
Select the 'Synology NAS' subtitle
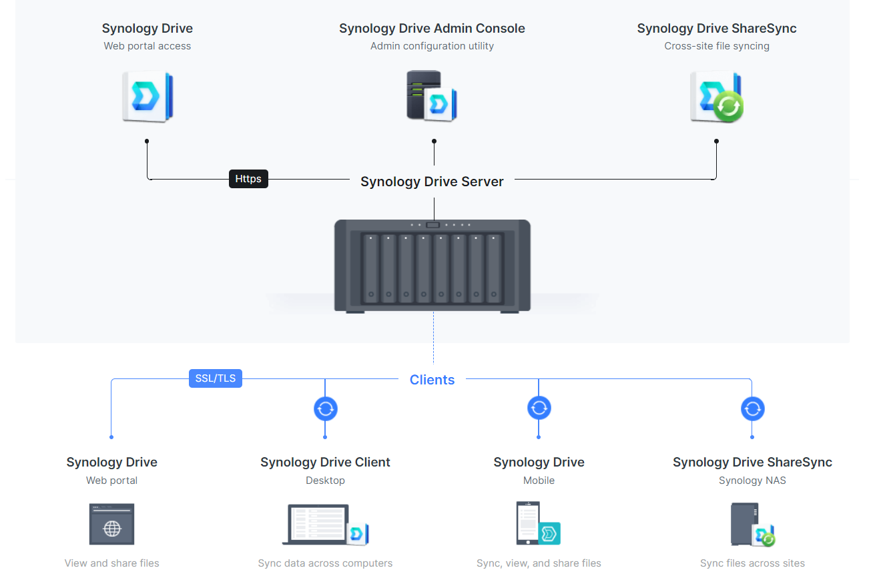752,481
